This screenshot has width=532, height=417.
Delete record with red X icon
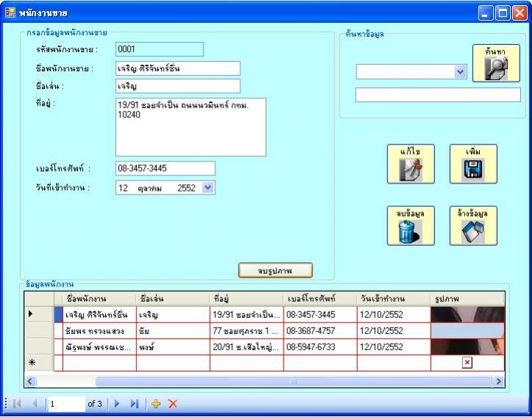pyautogui.click(x=173, y=404)
